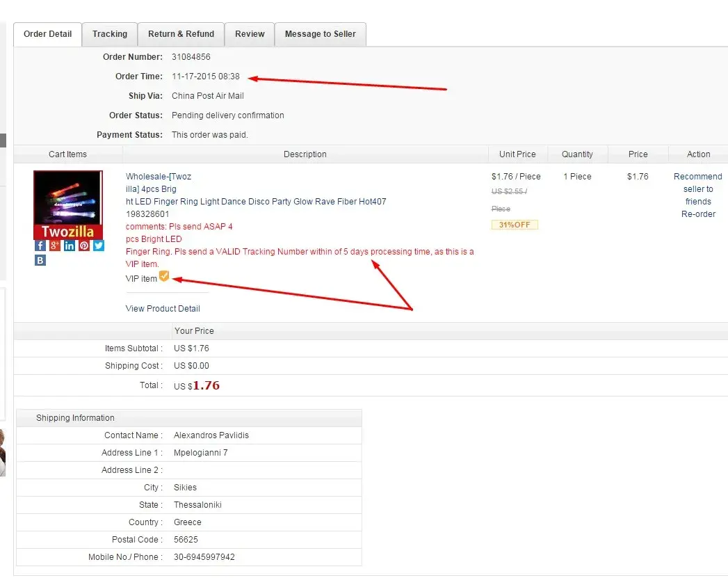Go to the Review tab

tap(250, 34)
